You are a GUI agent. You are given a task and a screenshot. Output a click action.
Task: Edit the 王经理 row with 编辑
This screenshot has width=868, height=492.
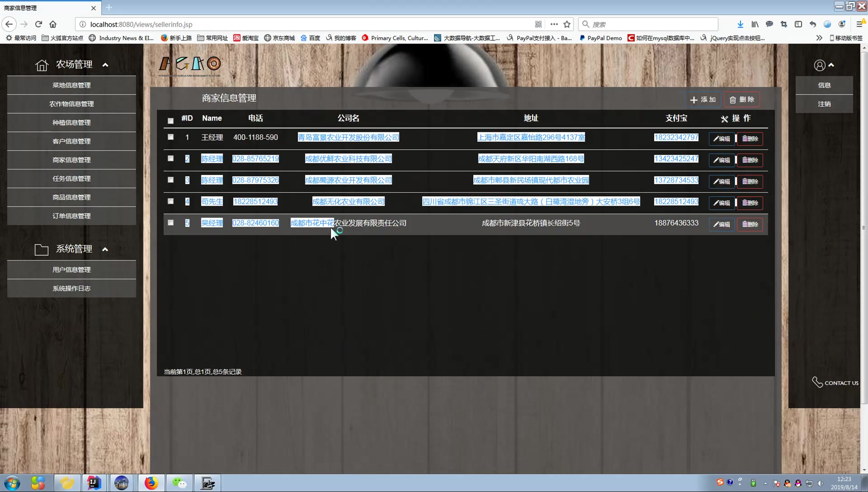[x=722, y=139]
